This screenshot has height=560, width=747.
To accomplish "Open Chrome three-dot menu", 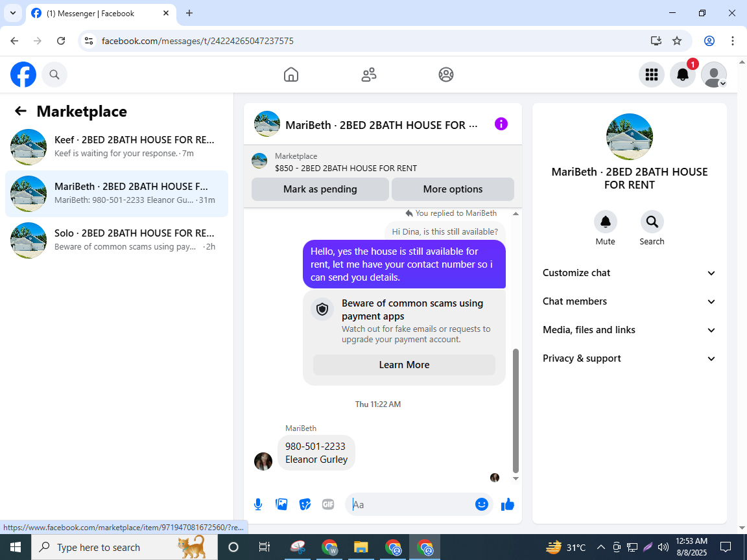I will [x=733, y=41].
